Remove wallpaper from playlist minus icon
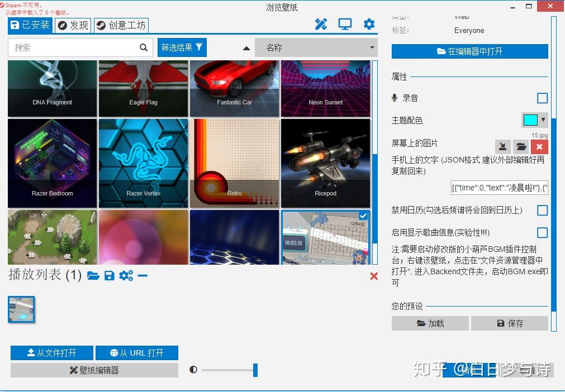Screen dimensions: 565x392 [143, 276]
